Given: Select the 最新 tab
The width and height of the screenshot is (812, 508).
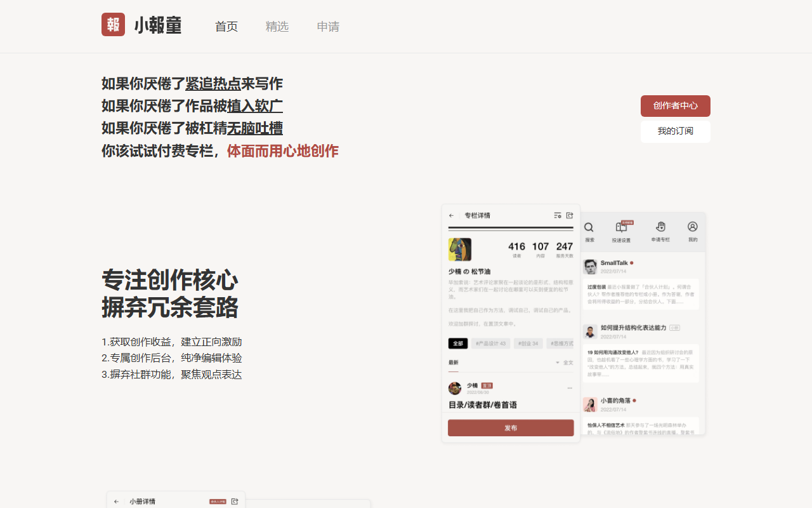Looking at the screenshot, I should pos(453,363).
